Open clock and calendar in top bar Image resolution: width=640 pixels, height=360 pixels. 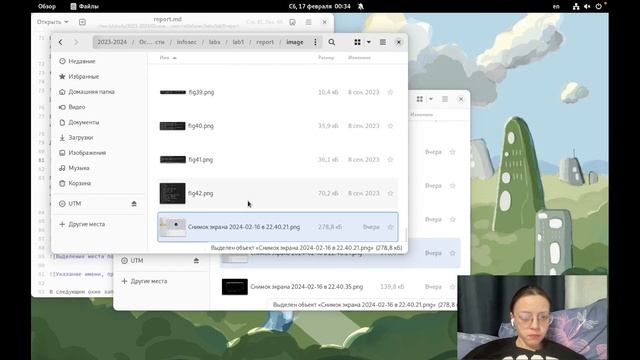[320, 6]
